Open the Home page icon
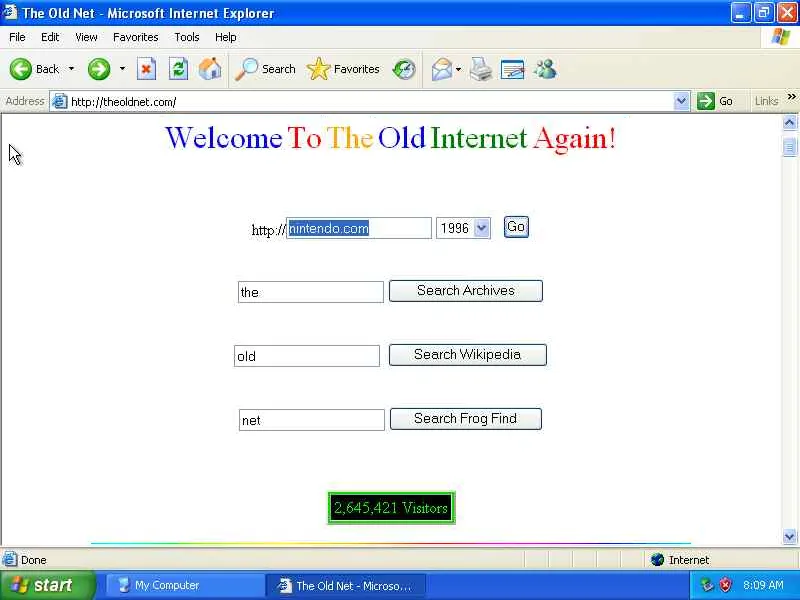This screenshot has height=600, width=800. coord(210,69)
